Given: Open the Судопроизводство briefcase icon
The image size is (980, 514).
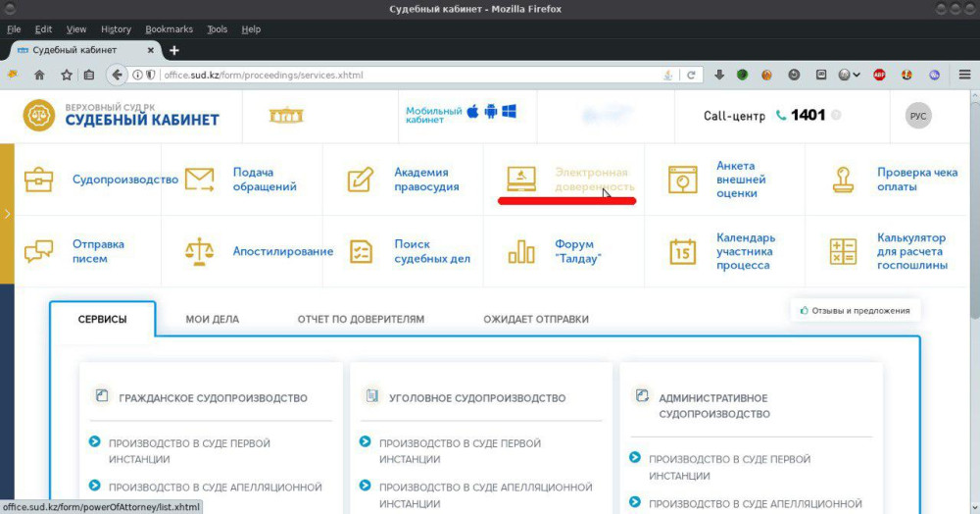Looking at the screenshot, I should pyautogui.click(x=40, y=180).
